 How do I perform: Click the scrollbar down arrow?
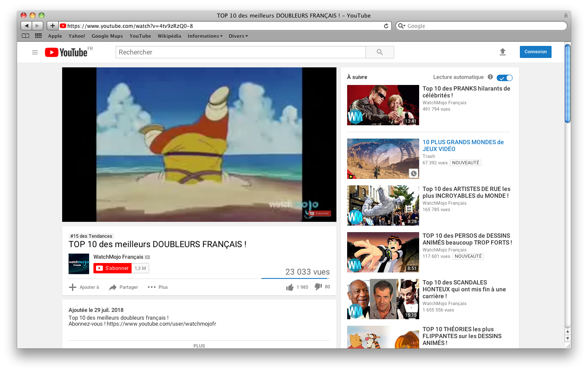pos(567,338)
